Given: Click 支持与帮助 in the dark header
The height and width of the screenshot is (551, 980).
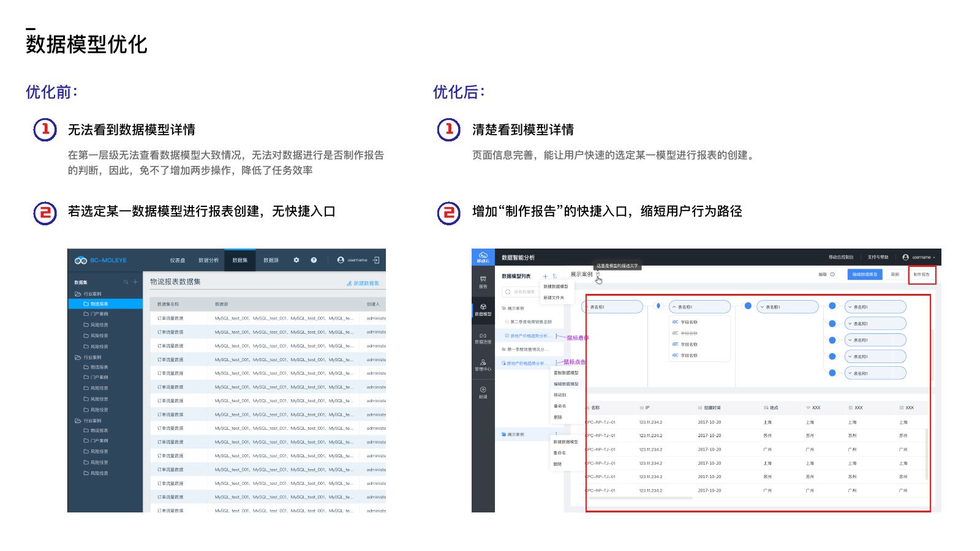Looking at the screenshot, I should pyautogui.click(x=878, y=257).
